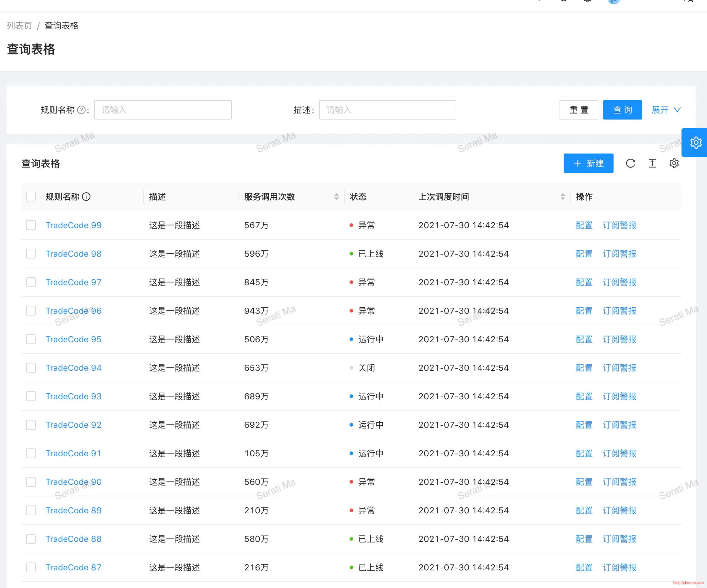The image size is (707, 588).
Task: Focus the 描述 search input field
Action: (387, 110)
